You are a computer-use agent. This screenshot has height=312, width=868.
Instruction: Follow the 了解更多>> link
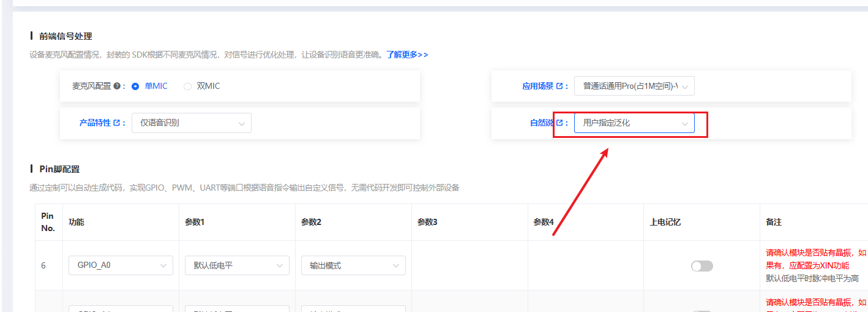click(407, 55)
